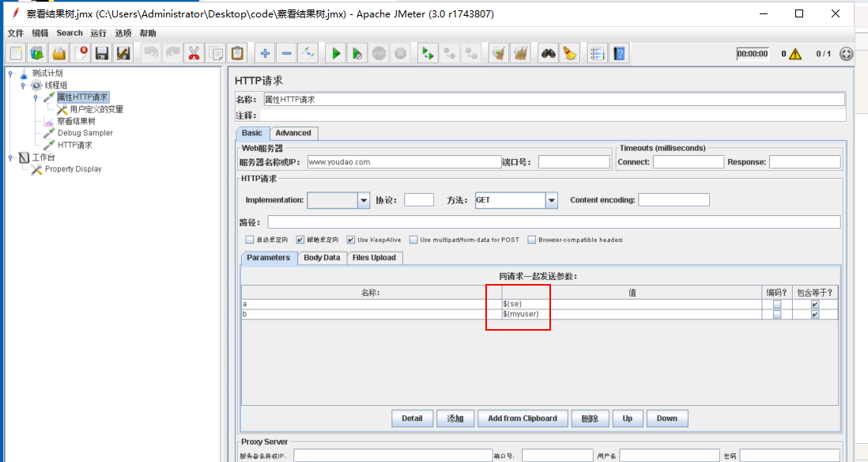Screen dimensions: 868x462
Task: Click the warning triangle error counter
Action: pos(795,54)
